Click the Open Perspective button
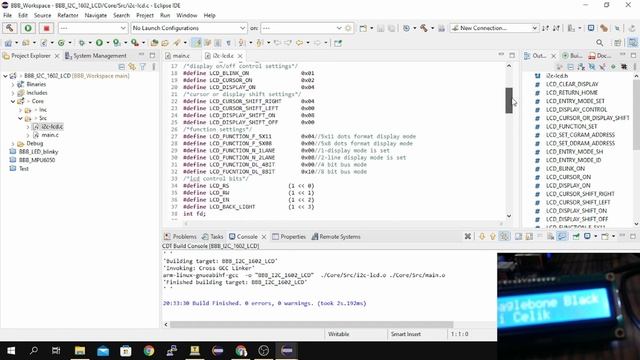Screen dimensions: 640x360 618,42
